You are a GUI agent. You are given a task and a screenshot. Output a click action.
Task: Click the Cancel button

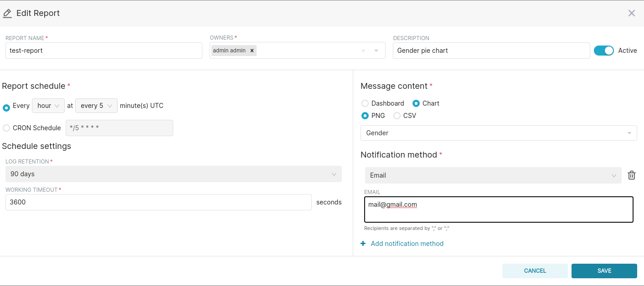coord(535,271)
